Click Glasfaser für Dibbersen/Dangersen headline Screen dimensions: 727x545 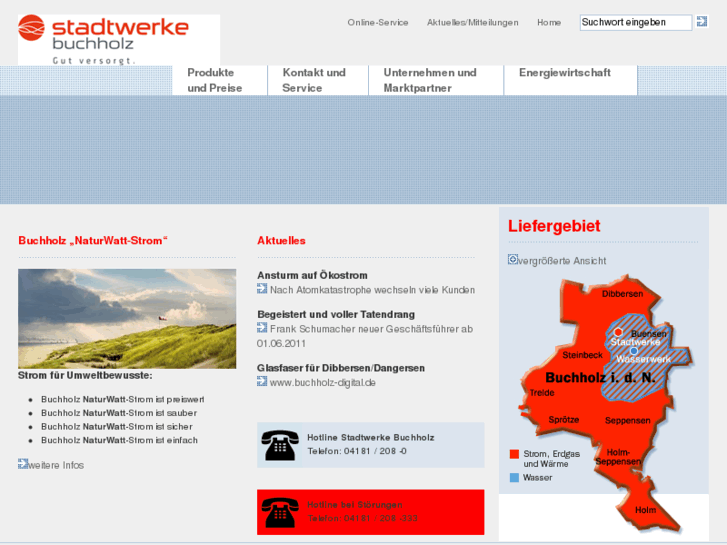341,368
